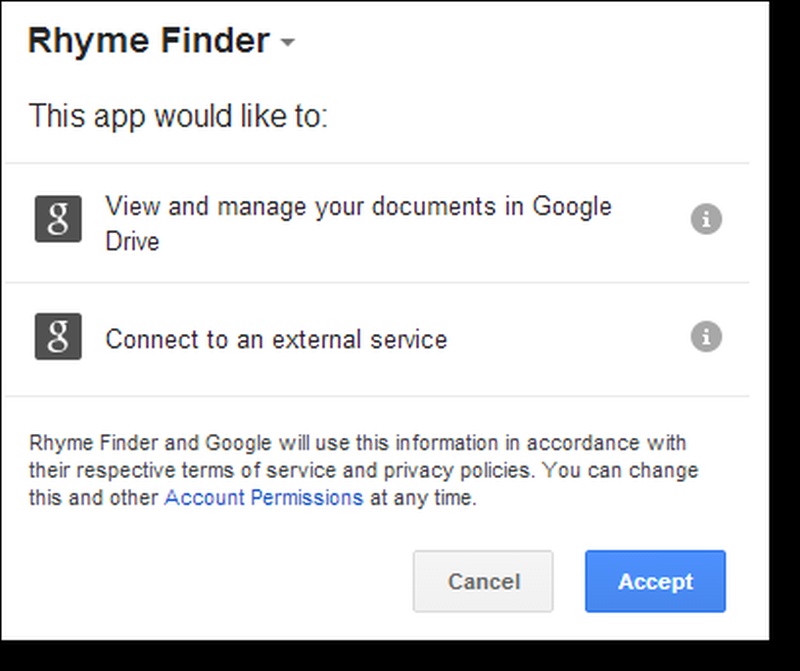Click the 'This app would like to:' heading

[178, 115]
